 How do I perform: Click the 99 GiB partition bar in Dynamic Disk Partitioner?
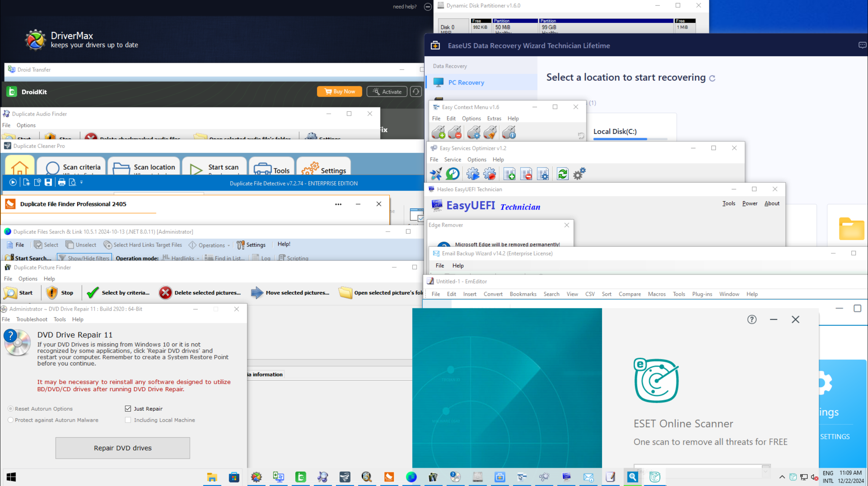click(606, 25)
